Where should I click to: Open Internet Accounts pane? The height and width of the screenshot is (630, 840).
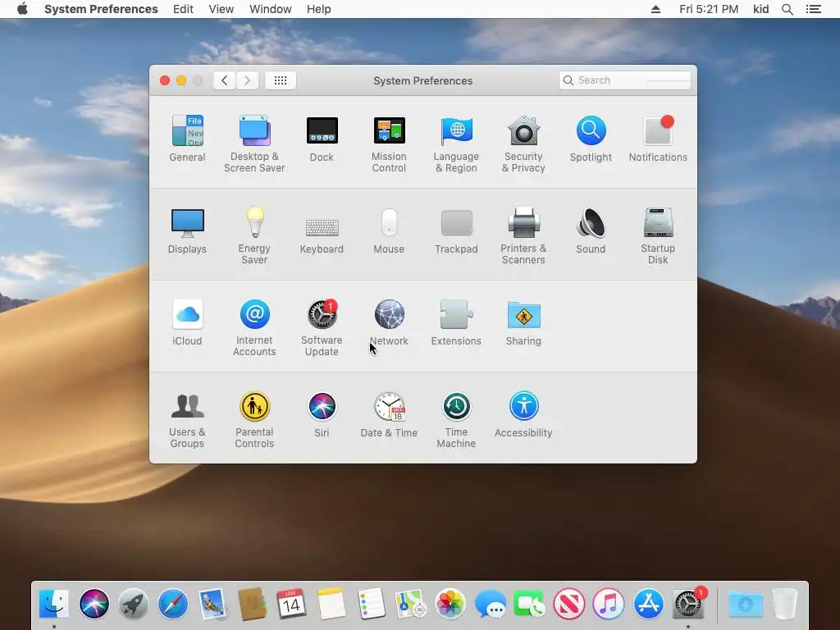tap(254, 328)
